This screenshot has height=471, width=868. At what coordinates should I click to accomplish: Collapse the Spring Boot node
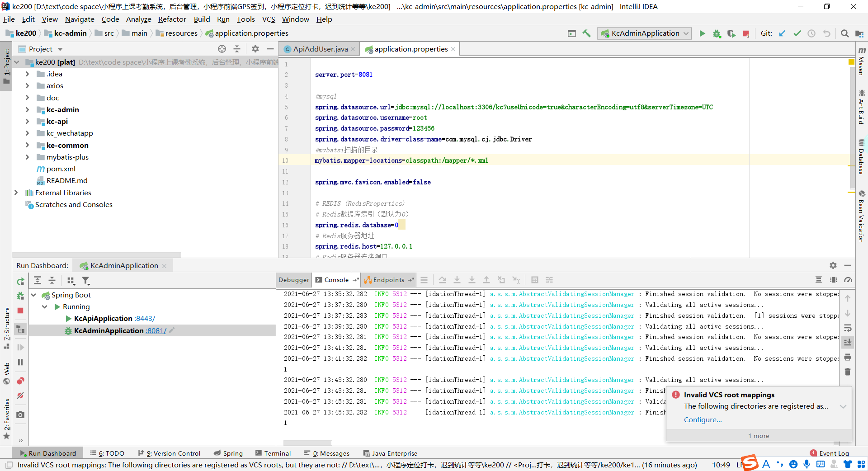[33, 295]
